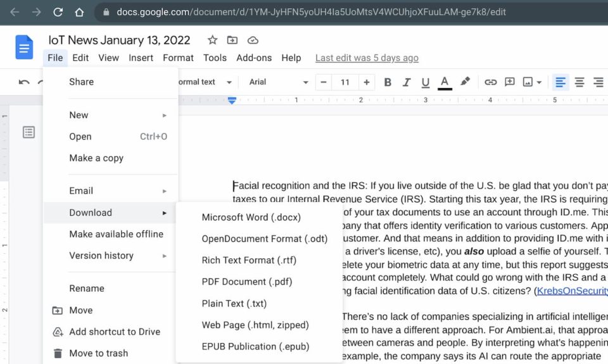Download as Microsoft Word (.docx)
This screenshot has height=364, width=608.
pos(259,217)
